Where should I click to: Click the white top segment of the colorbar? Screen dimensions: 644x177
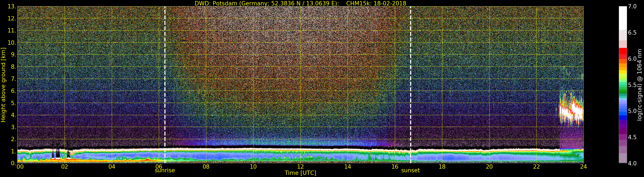coord(623,18)
